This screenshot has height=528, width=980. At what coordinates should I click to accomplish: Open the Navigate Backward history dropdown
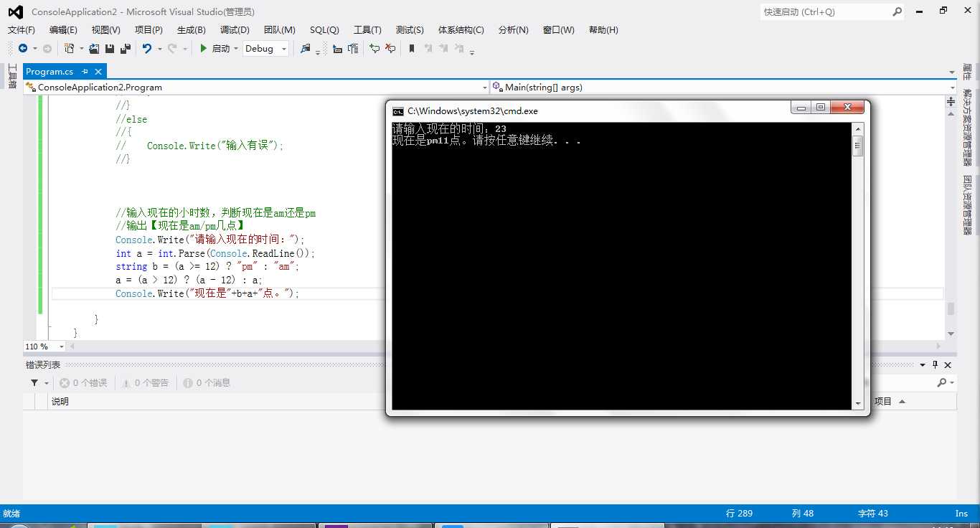(34, 49)
